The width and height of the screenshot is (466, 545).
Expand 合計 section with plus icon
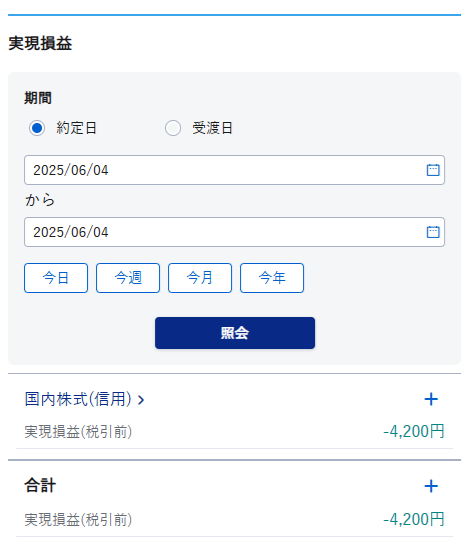click(431, 486)
